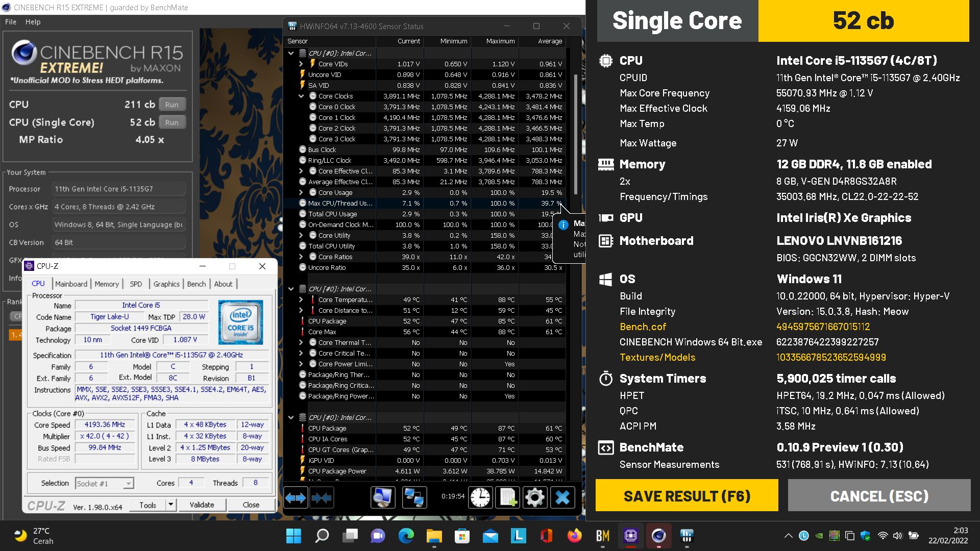This screenshot has width=980, height=551.
Task: Click Save Result (F6) button
Action: pos(687,495)
